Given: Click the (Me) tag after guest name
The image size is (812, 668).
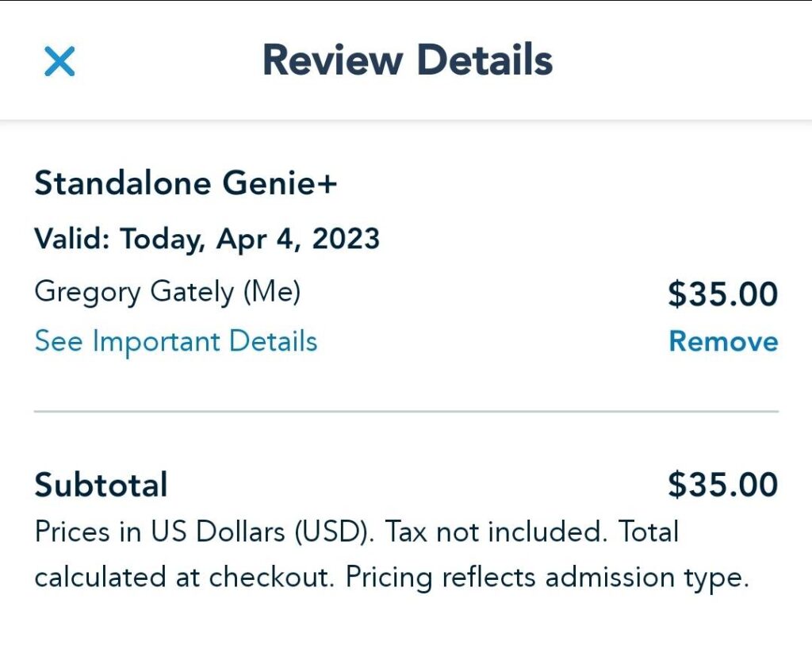Looking at the screenshot, I should [271, 291].
